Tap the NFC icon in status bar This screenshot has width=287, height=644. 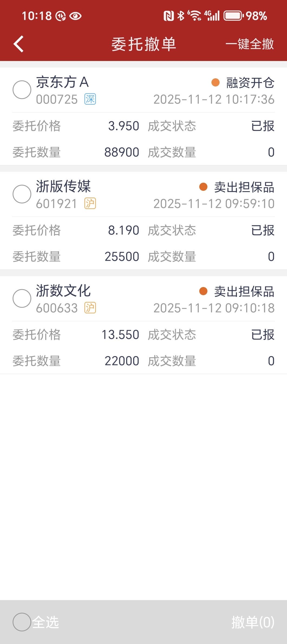coord(169,16)
